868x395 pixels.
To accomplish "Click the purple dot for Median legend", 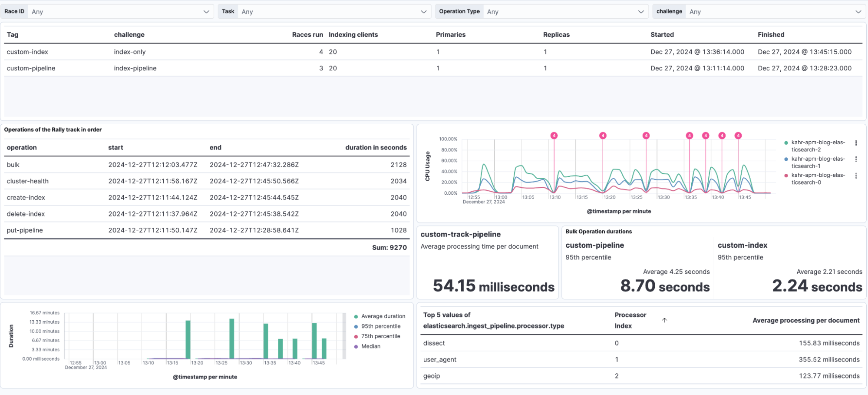I will coord(356,346).
